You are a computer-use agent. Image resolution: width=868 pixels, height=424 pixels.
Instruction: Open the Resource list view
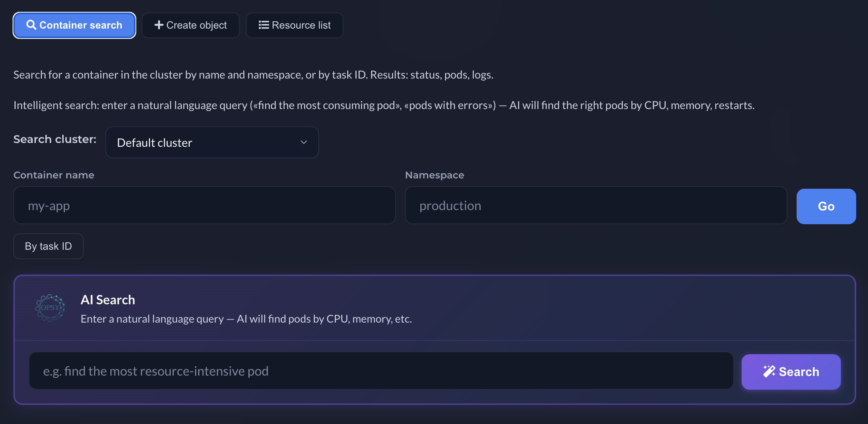coord(294,25)
